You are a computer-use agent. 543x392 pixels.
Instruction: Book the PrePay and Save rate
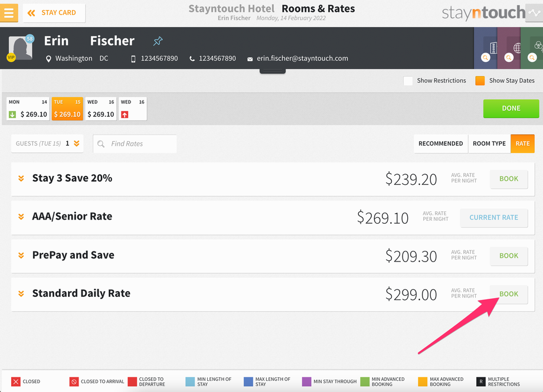point(509,256)
